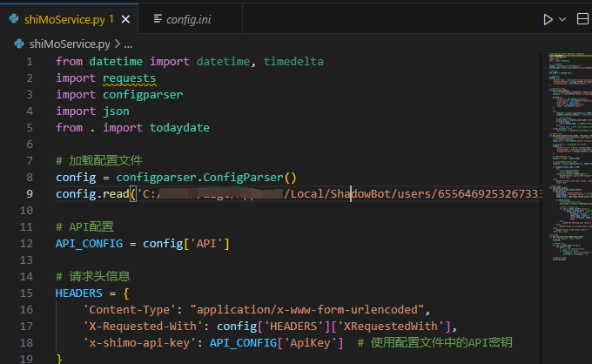Click the Python icon in the breadcrumb
Image resolution: width=592 pixels, height=364 pixels.
tap(19, 43)
